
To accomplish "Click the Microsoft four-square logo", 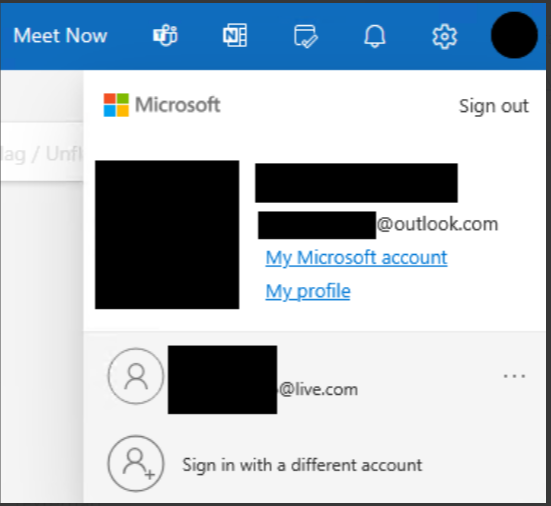I will [116, 105].
